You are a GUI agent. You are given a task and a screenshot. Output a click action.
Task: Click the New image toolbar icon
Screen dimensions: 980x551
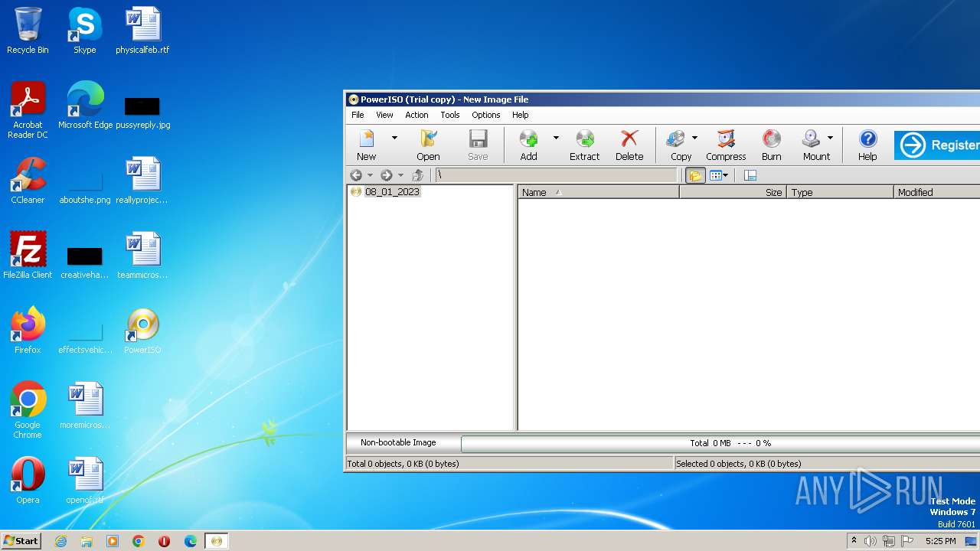pos(367,145)
